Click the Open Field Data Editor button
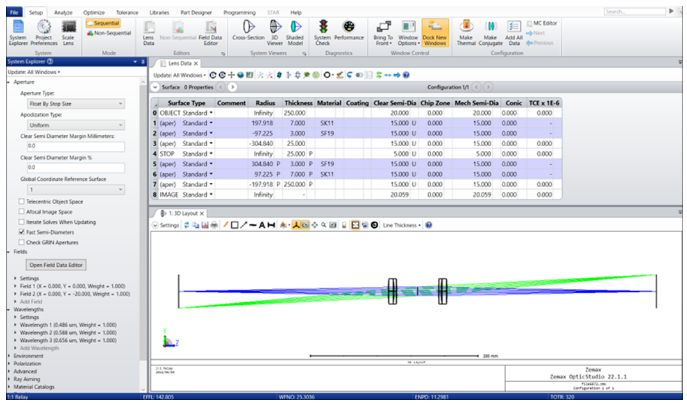687x405 pixels. click(x=56, y=265)
